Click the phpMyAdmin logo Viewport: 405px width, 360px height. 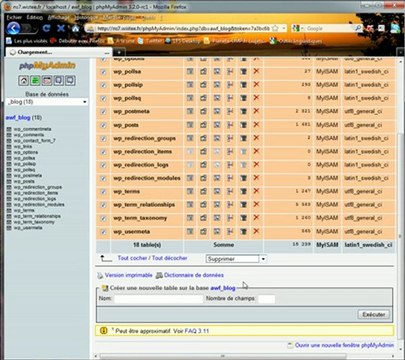click(x=47, y=65)
